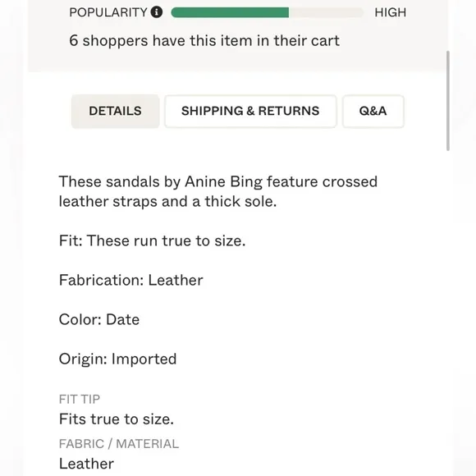
Task: Select the shoppers have this item in cart text
Action: tap(204, 41)
